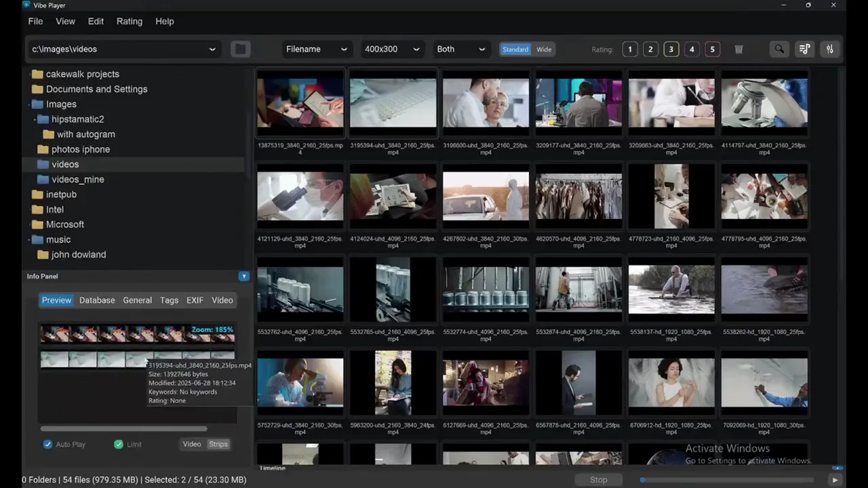The height and width of the screenshot is (488, 868).
Task: Switch to the General tab
Action: tap(137, 300)
